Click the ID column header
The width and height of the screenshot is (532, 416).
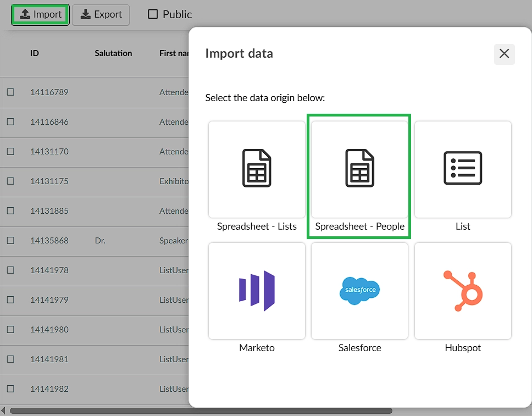click(x=35, y=53)
